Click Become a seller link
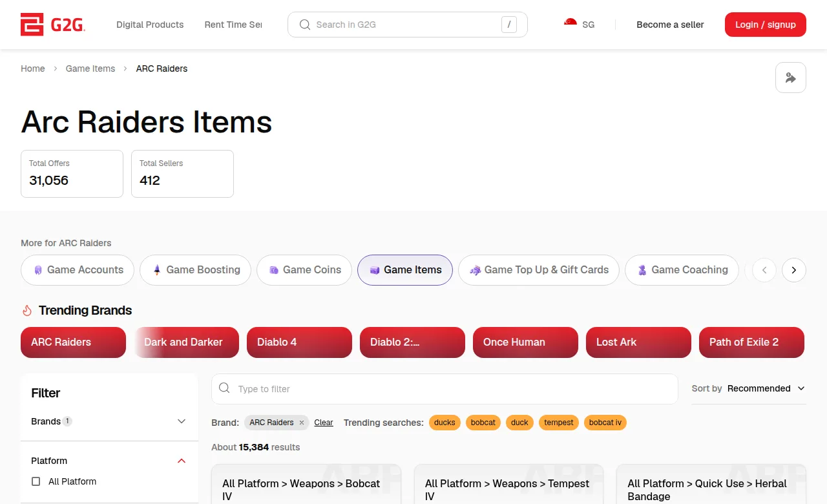 670,25
